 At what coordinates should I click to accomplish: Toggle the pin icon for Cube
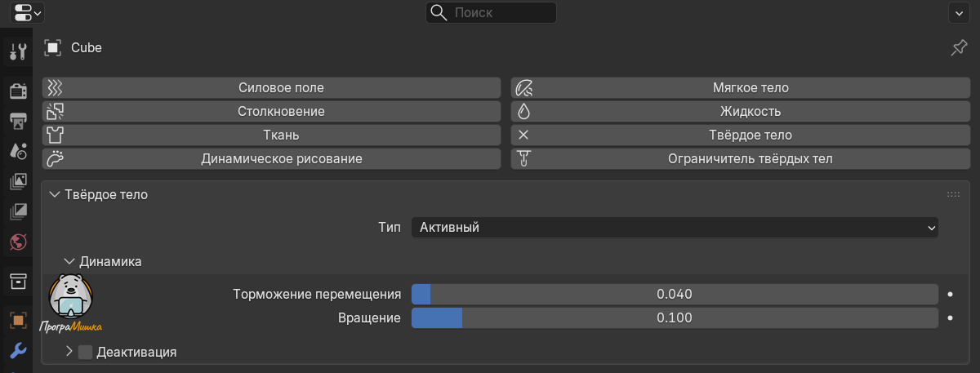(x=958, y=49)
